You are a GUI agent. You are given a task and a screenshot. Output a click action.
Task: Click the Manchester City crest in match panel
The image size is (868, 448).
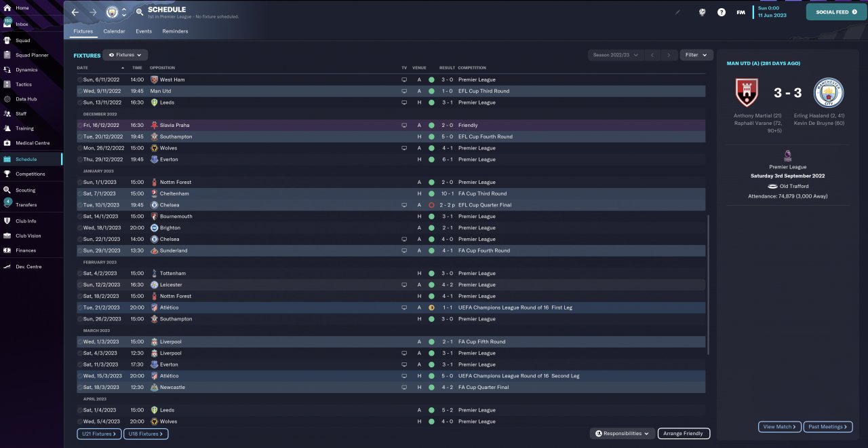pyautogui.click(x=828, y=92)
